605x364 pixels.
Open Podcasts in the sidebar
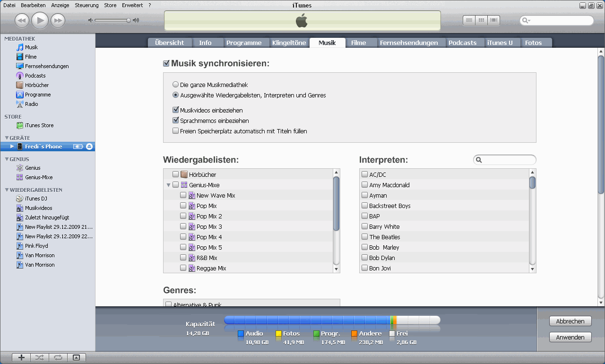35,76
